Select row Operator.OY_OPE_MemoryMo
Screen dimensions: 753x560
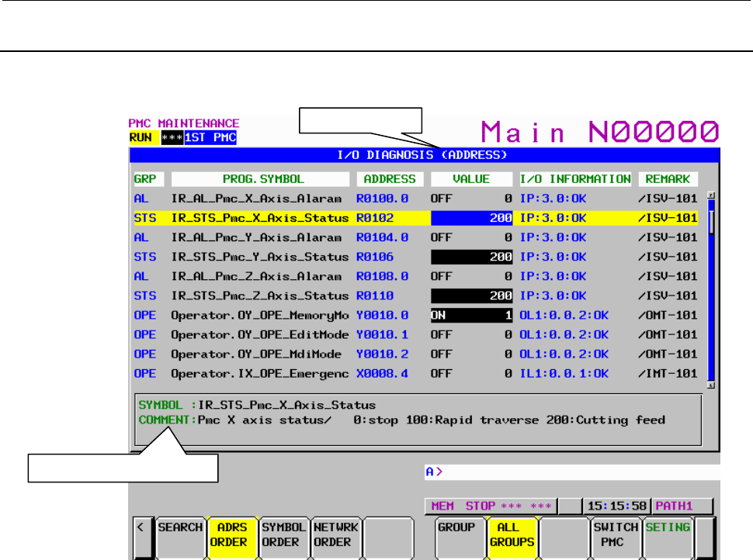point(415,315)
